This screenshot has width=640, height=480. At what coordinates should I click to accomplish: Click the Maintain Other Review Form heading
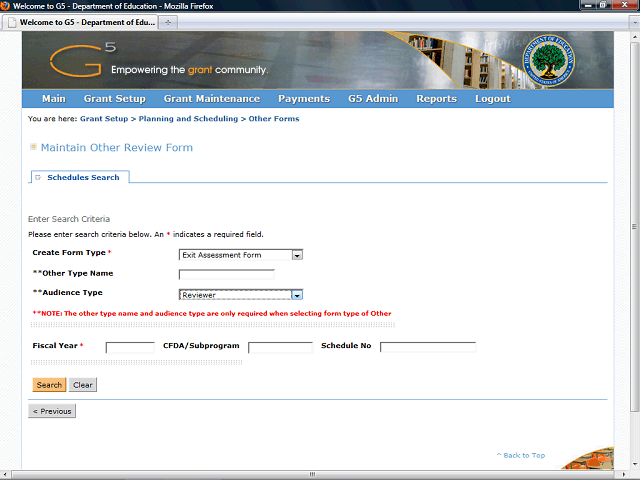117,147
